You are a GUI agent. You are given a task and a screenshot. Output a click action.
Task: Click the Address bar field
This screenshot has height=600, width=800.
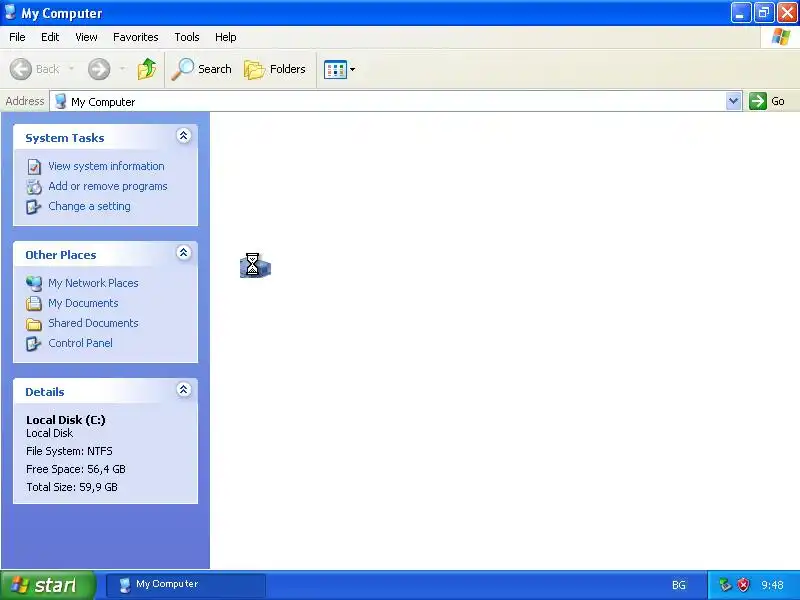[x=395, y=101]
